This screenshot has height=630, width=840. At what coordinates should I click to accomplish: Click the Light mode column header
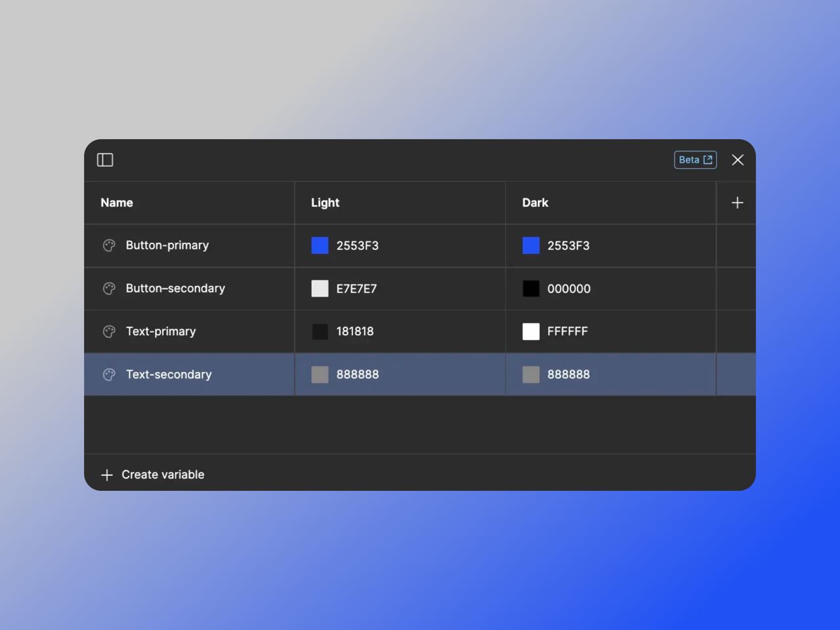point(325,203)
